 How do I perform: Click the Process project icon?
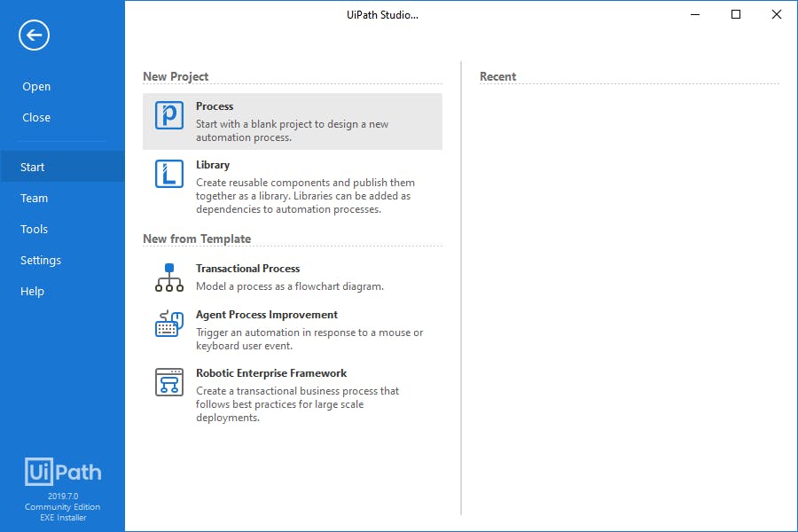point(169,115)
